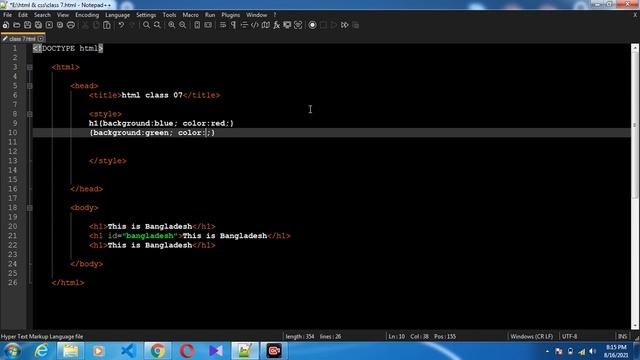Save the document using the Save icon

point(27,25)
